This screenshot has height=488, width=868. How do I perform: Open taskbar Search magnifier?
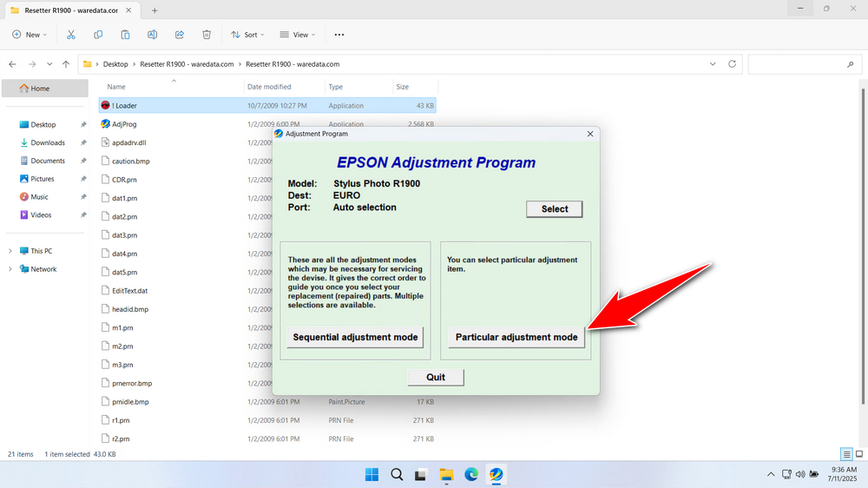(x=397, y=474)
